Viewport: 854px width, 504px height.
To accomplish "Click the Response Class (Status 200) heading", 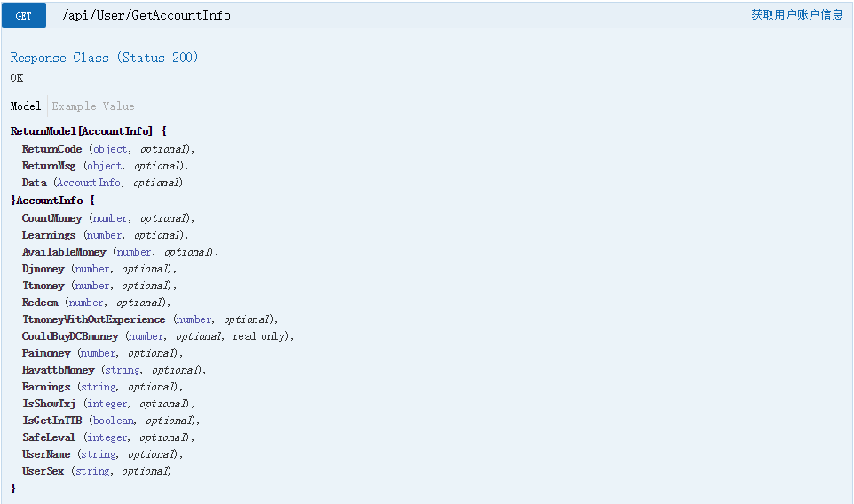I will click(104, 58).
